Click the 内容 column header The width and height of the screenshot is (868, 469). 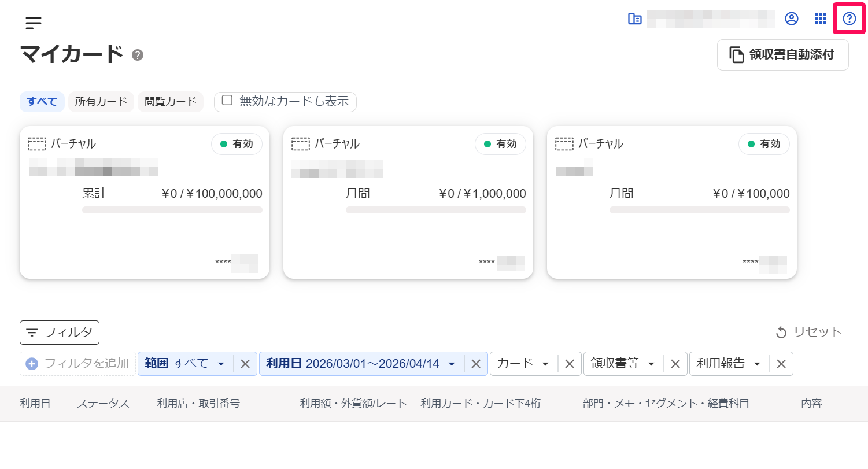811,404
